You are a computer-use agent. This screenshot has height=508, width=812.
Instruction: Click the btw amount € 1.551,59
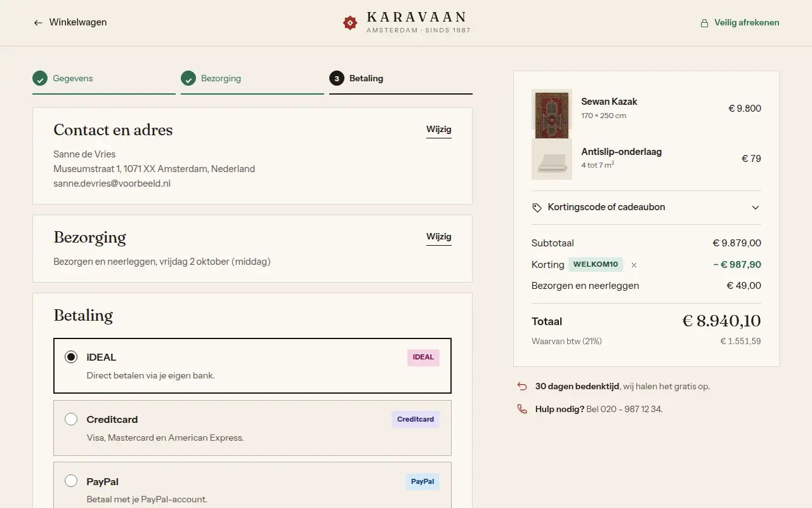pos(741,342)
